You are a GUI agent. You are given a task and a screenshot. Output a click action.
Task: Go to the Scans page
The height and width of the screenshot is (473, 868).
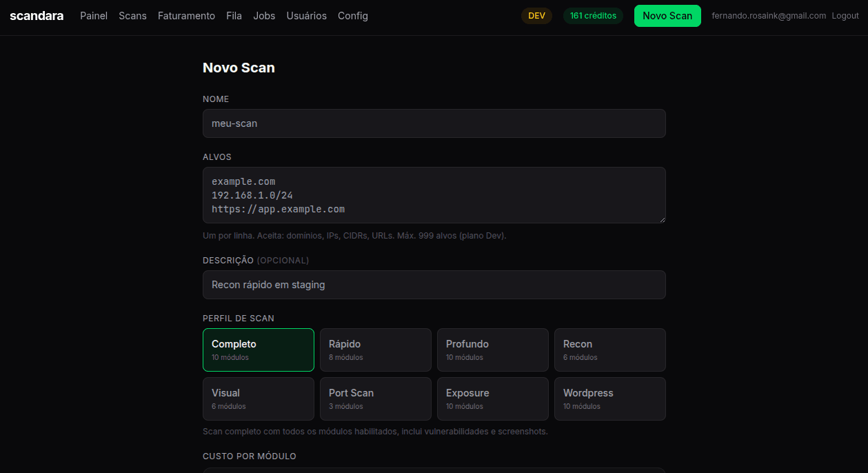(x=132, y=16)
